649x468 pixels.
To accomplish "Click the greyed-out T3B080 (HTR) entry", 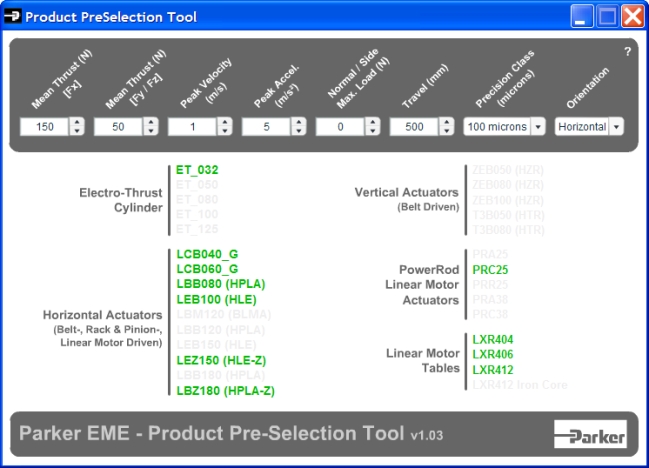I will tap(509, 230).
